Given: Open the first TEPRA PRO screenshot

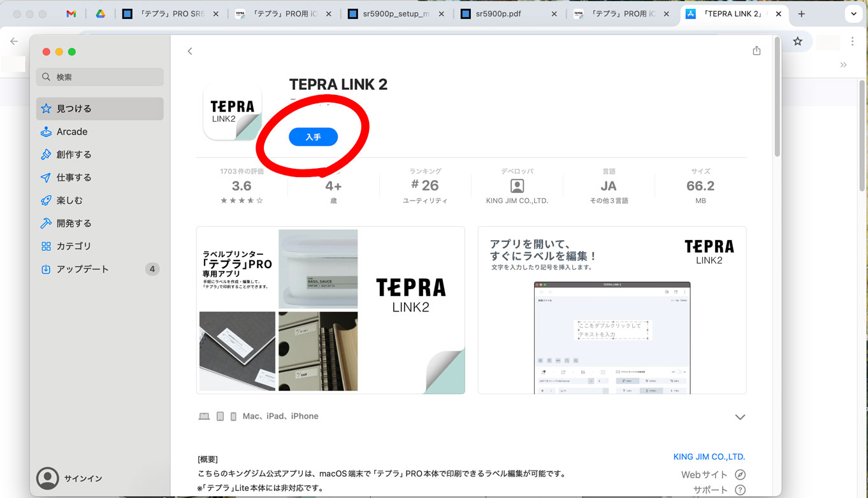Looking at the screenshot, I should (x=331, y=310).
